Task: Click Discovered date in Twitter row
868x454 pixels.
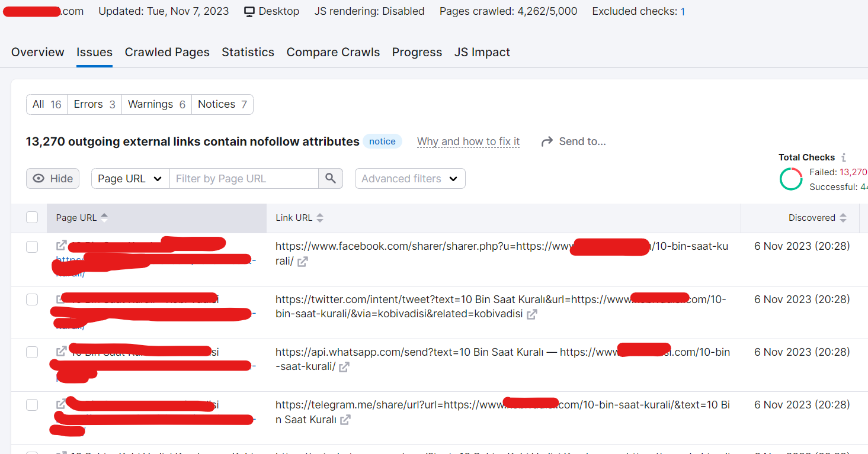Action: [x=802, y=300]
